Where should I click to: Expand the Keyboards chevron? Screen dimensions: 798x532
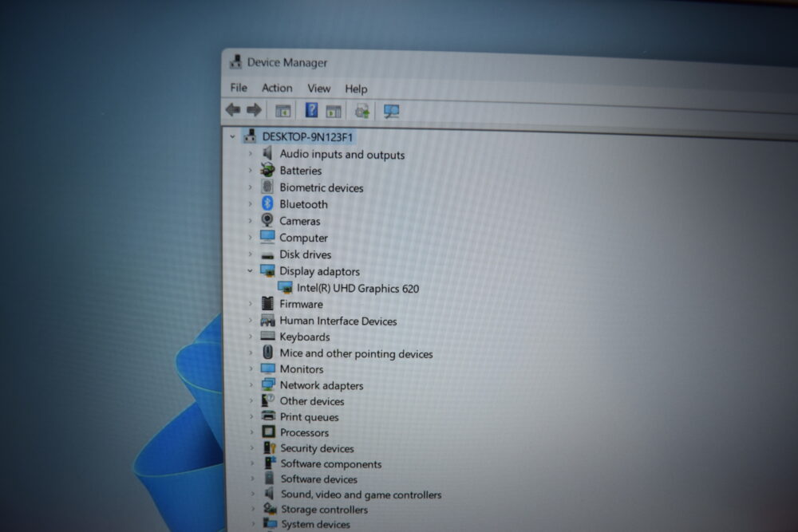click(251, 336)
